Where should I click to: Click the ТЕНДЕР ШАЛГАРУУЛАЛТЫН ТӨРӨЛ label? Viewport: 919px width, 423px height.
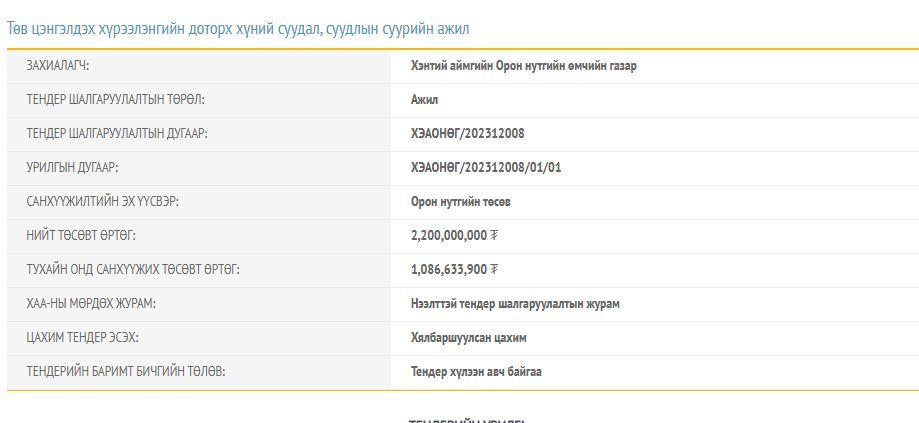pyautogui.click(x=115, y=100)
